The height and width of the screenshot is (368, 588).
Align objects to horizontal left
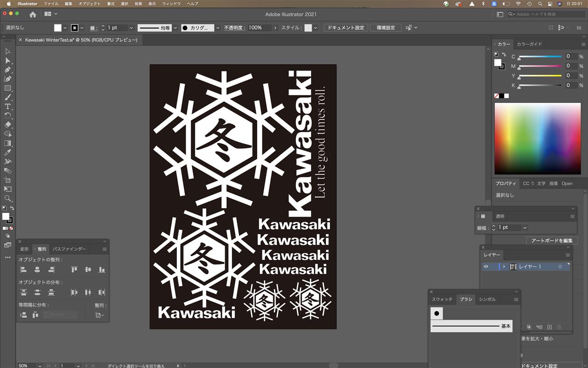coord(23,270)
